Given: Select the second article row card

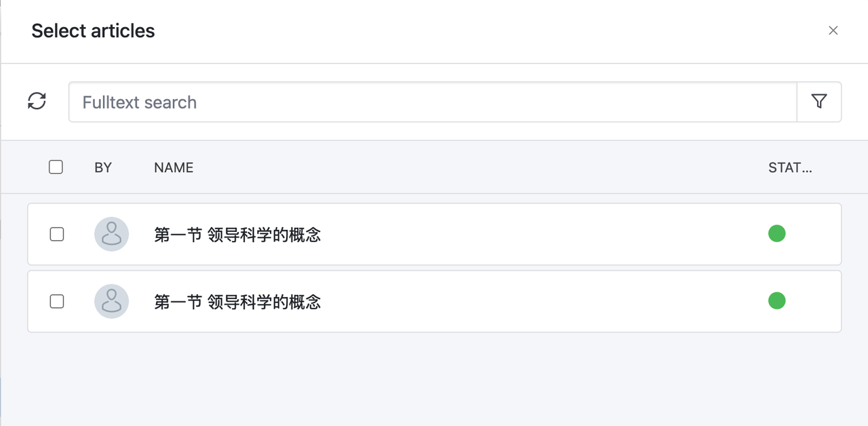Looking at the screenshot, I should point(434,301).
